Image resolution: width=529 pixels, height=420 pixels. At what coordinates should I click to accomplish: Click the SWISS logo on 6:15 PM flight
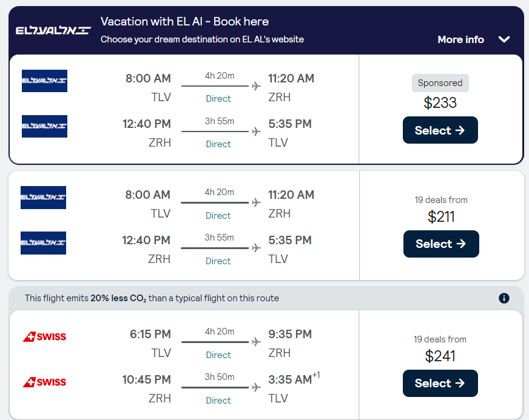tap(44, 336)
